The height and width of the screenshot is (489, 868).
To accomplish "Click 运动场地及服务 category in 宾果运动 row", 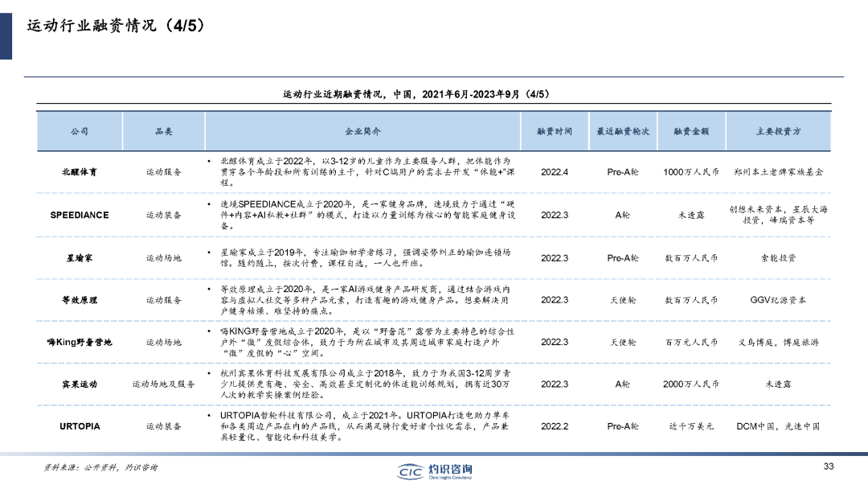I will pyautogui.click(x=164, y=384).
